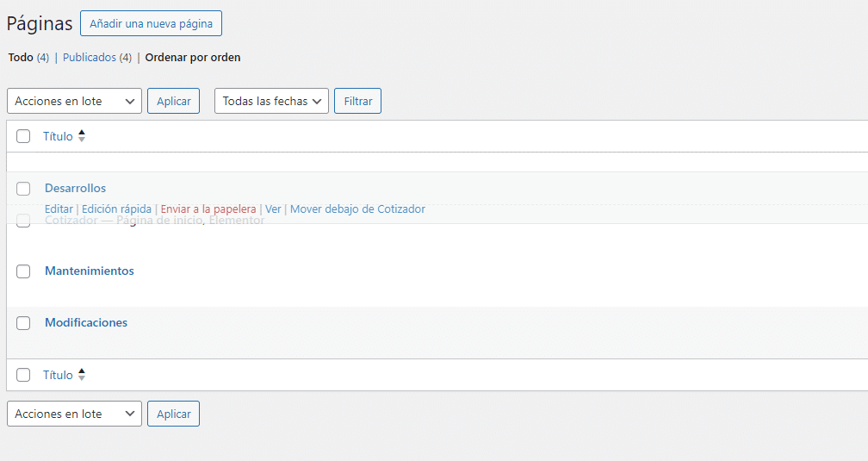This screenshot has width=868, height=461.
Task: Click the top Aplicar button
Action: coord(173,101)
